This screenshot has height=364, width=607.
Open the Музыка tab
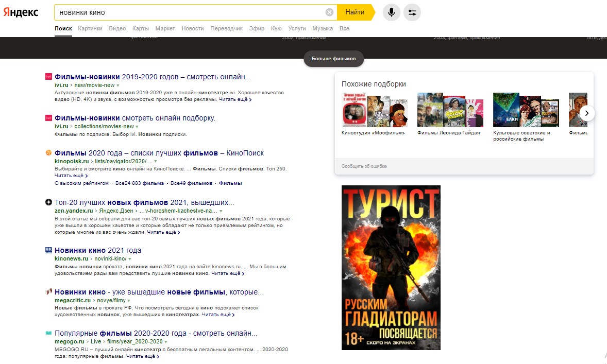point(323,28)
